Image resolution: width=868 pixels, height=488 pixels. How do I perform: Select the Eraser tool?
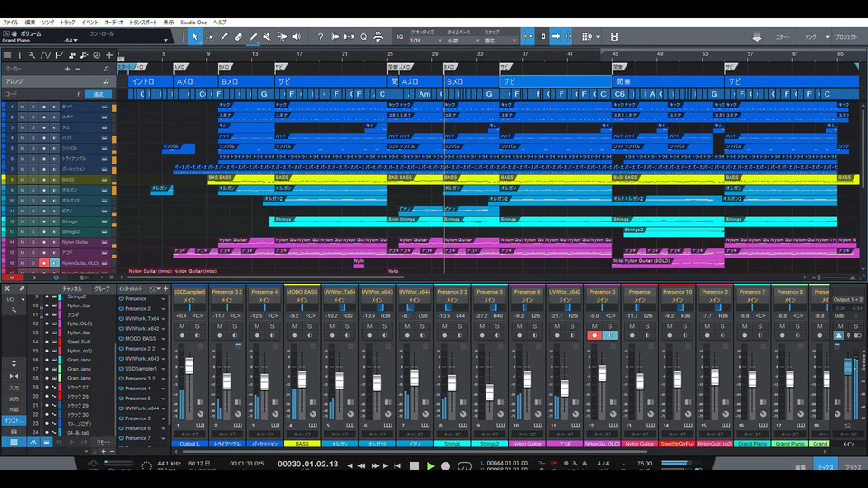pyautogui.click(x=239, y=37)
